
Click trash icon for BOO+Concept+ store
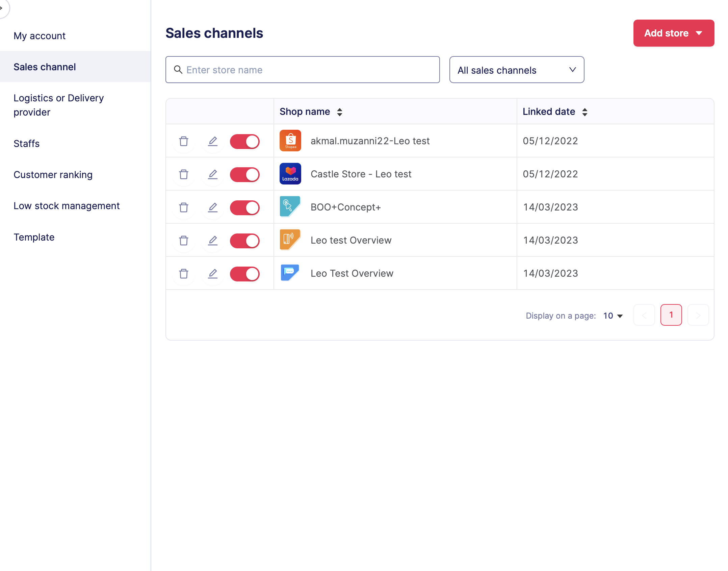[184, 207]
